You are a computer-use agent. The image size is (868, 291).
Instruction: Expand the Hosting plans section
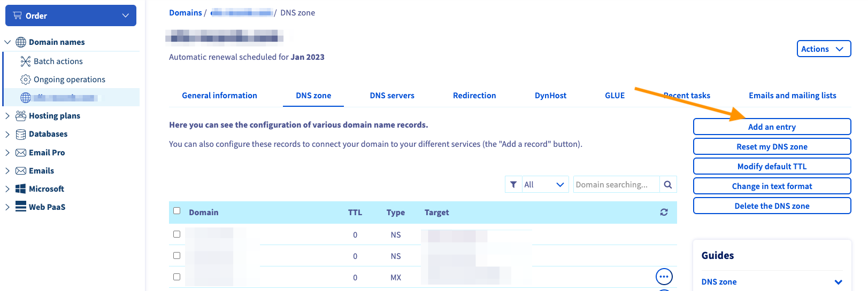pyautogui.click(x=7, y=116)
